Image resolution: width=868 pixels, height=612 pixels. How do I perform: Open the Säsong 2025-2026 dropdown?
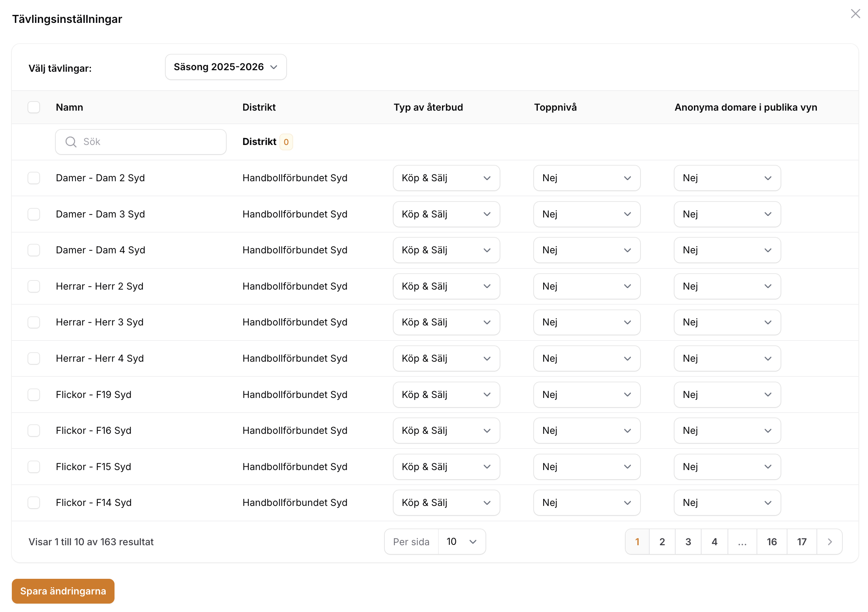[226, 67]
